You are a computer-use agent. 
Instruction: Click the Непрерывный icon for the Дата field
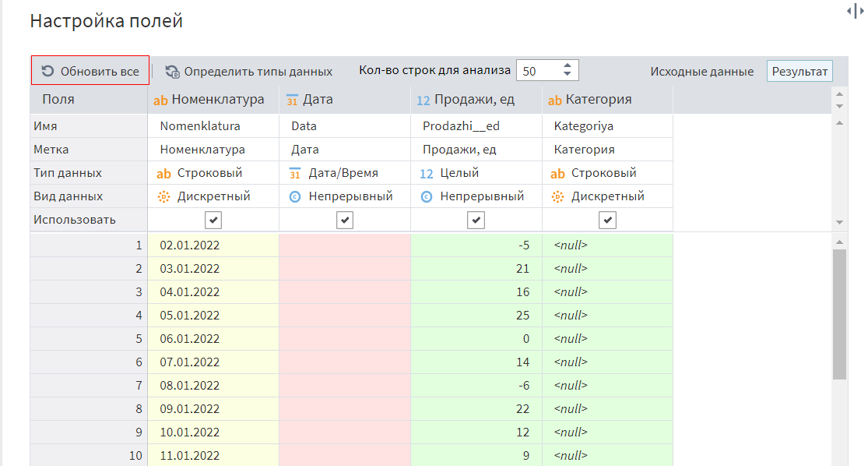293,196
